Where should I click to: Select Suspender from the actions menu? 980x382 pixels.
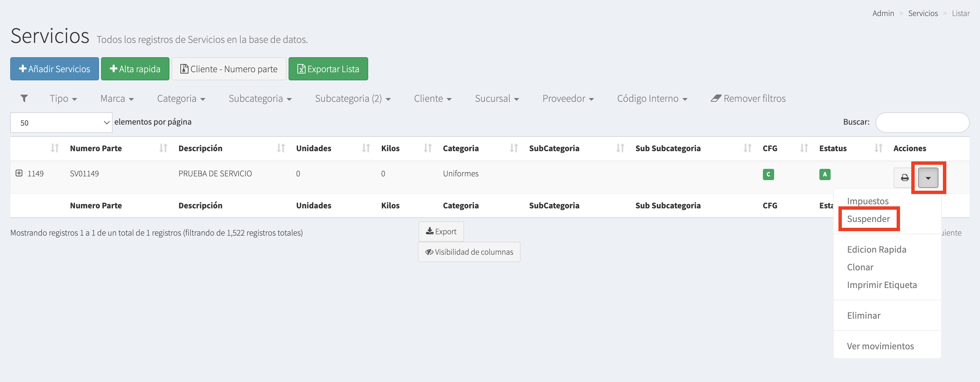tap(868, 219)
